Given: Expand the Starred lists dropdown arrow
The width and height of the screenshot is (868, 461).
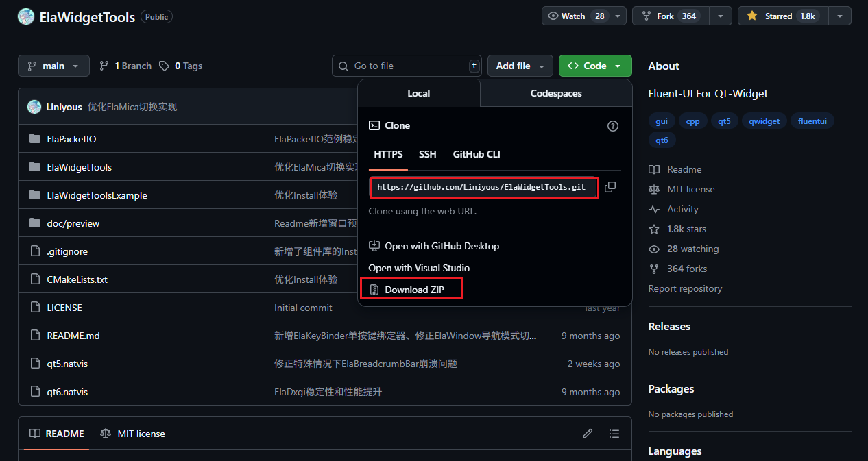Looking at the screenshot, I should [840, 16].
